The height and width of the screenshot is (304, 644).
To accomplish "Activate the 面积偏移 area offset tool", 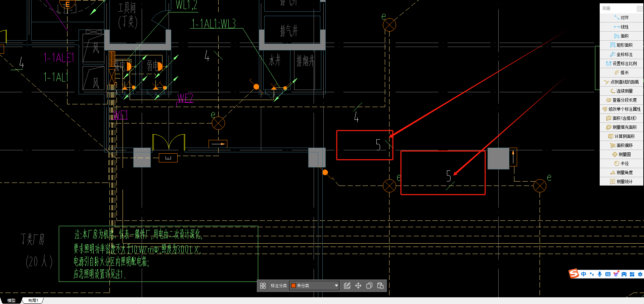I will point(621,145).
